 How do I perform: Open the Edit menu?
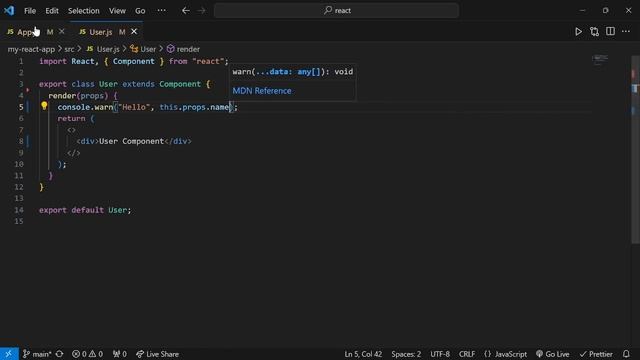click(x=52, y=11)
